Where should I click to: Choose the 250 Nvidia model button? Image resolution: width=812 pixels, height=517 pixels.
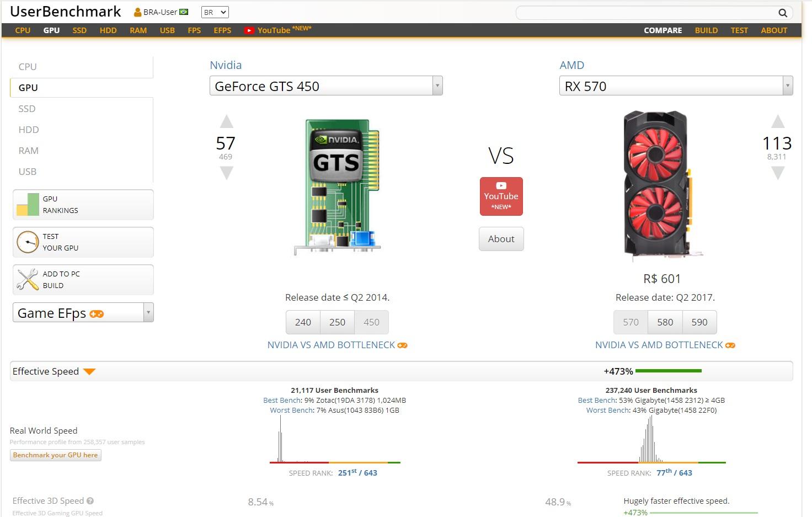click(x=337, y=322)
